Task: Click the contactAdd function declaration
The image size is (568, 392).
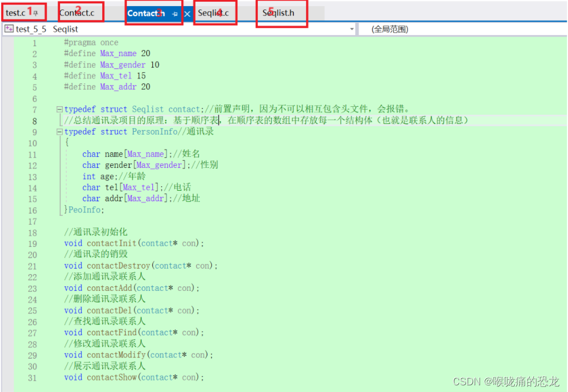Action: point(132,288)
